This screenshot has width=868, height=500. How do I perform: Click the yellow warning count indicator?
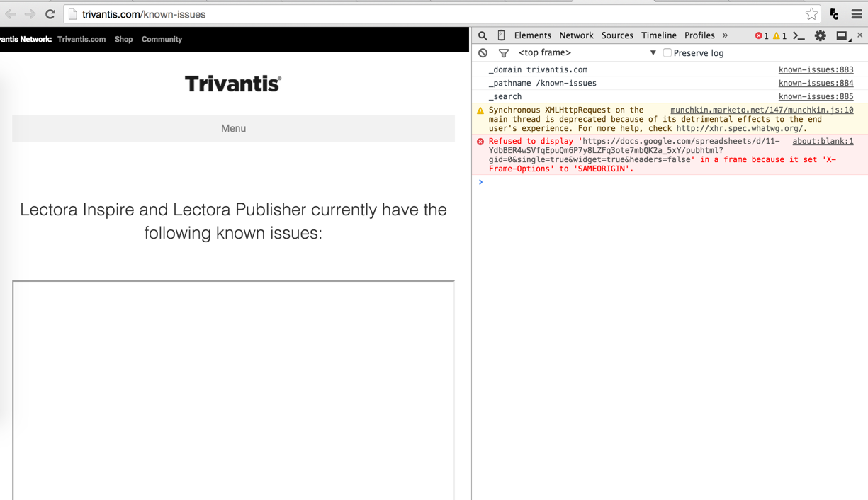tap(779, 35)
